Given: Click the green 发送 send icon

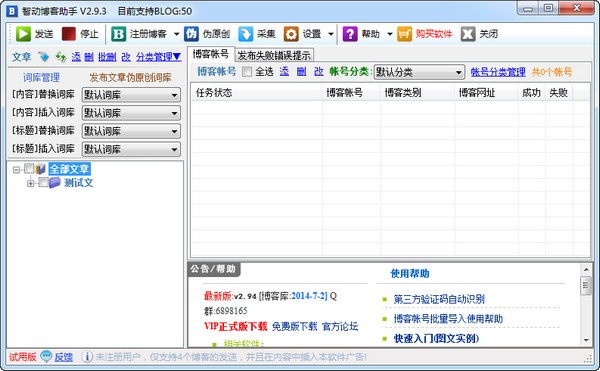Looking at the screenshot, I should [23, 34].
